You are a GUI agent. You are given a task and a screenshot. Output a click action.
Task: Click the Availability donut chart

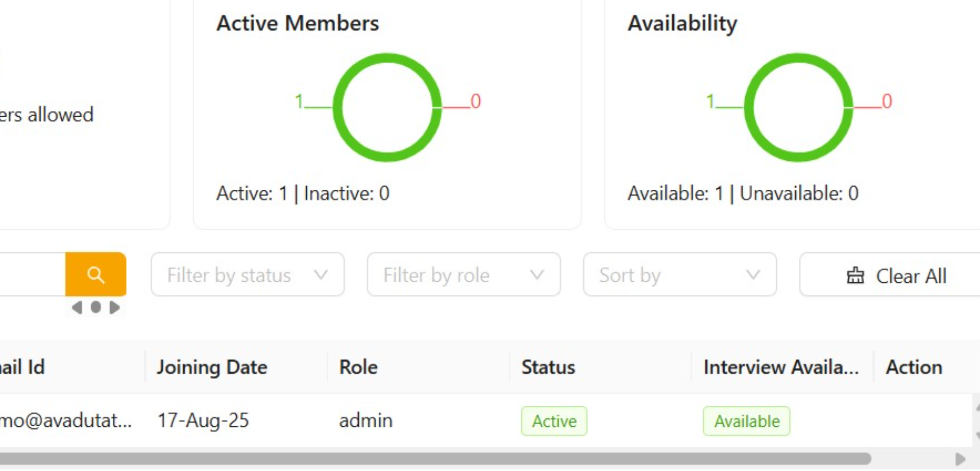click(798, 107)
